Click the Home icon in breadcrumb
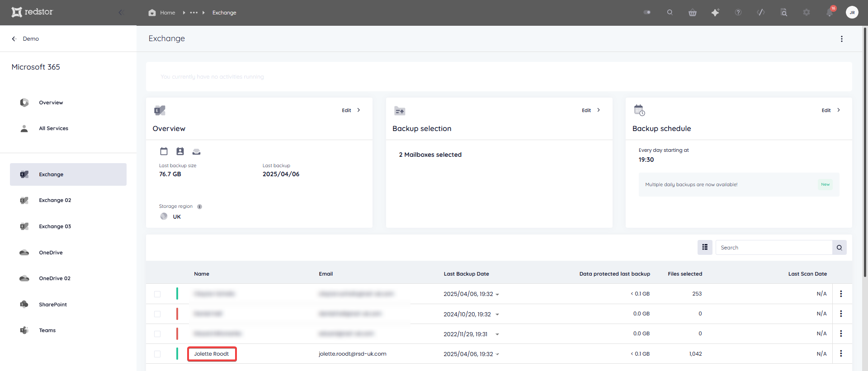This screenshot has height=371, width=868. pos(152,13)
